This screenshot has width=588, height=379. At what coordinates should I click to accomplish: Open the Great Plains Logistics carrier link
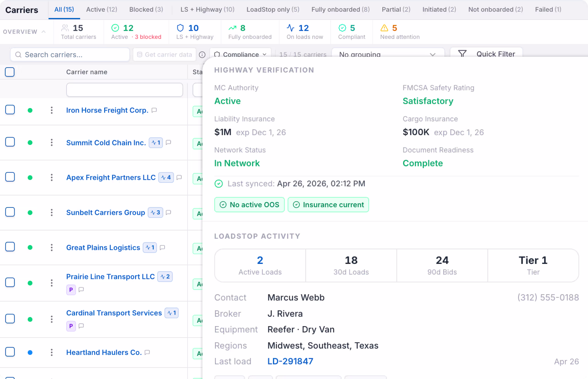[x=103, y=248]
